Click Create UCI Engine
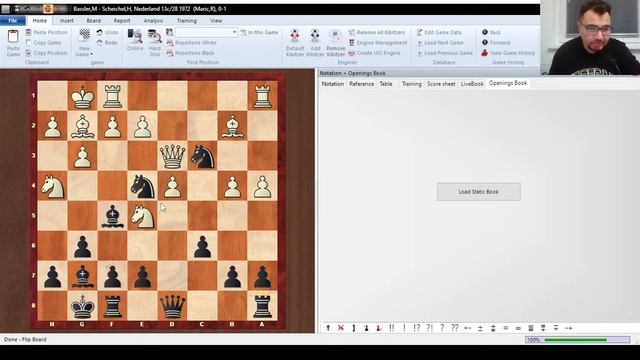This screenshot has height=360, width=640. 374,53
